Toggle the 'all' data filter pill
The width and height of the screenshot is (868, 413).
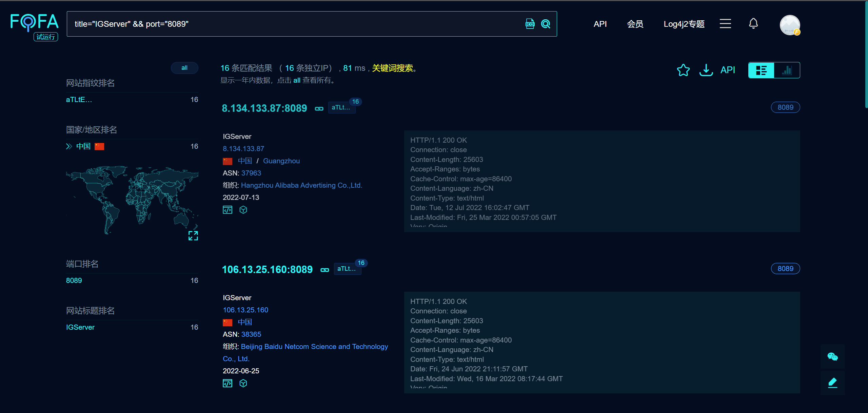[184, 68]
